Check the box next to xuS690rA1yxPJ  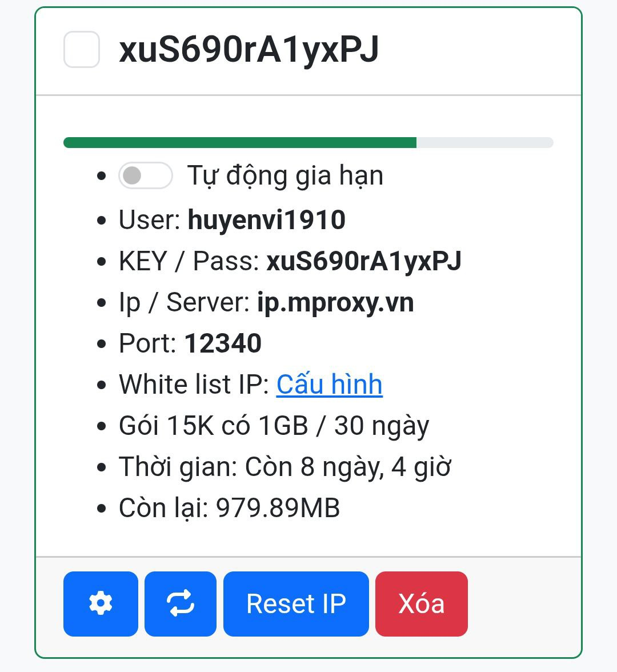coord(81,50)
